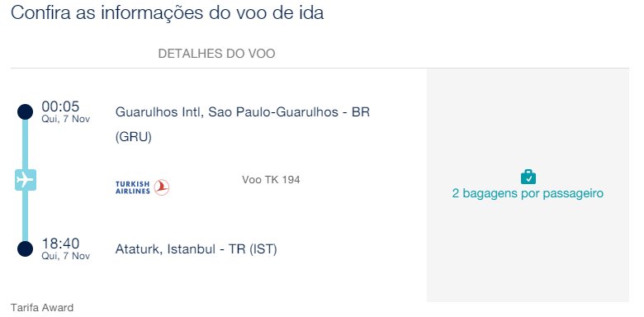The width and height of the screenshot is (644, 317).
Task: Click the 00:05 departure time
Action: [60, 106]
